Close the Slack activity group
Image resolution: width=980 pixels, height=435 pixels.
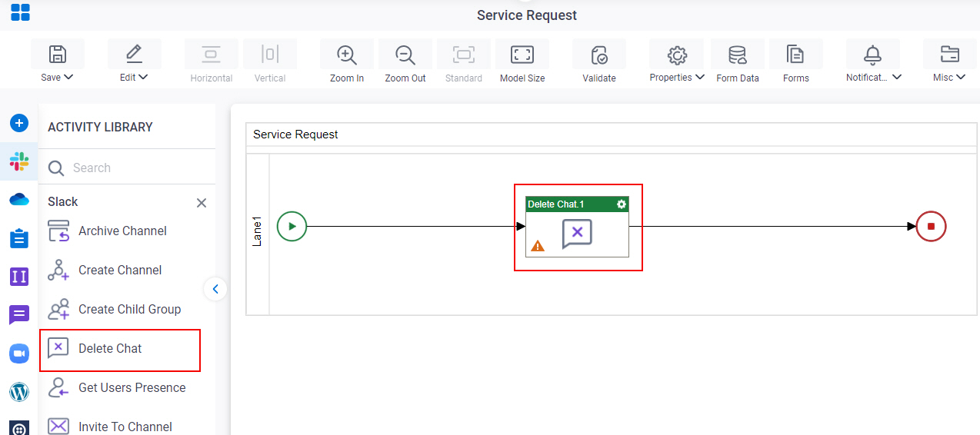[202, 203]
